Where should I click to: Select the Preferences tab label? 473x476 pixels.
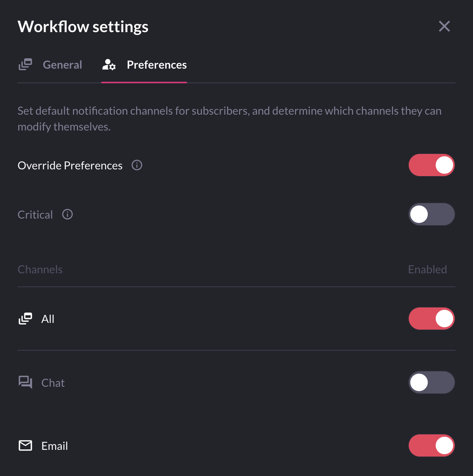[x=157, y=65]
